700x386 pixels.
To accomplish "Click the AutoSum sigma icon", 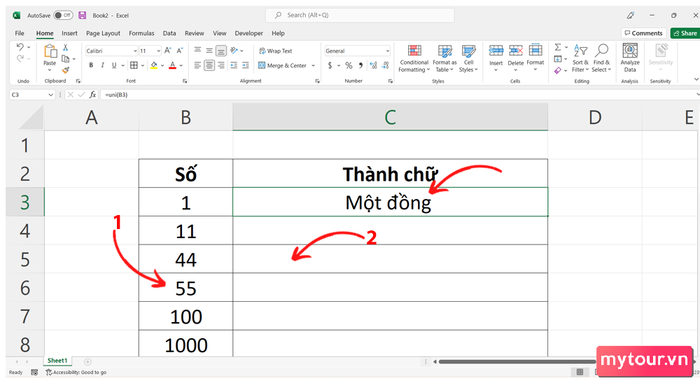I will pos(558,47).
